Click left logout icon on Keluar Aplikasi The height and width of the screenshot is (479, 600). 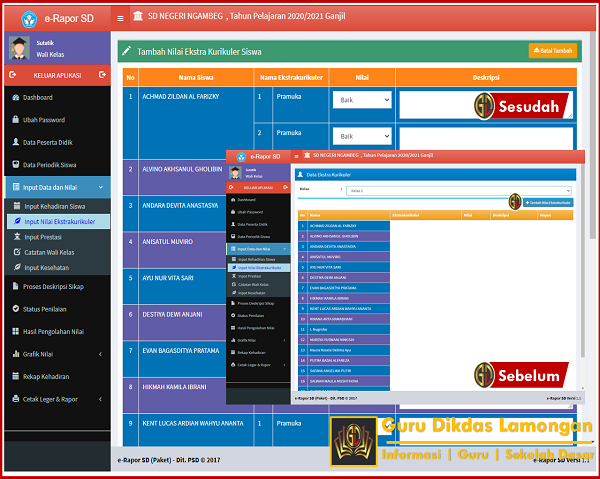pyautogui.click(x=12, y=75)
